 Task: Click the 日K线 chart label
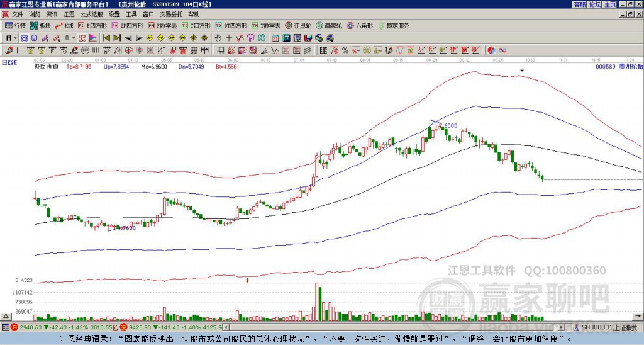[x=9, y=63]
